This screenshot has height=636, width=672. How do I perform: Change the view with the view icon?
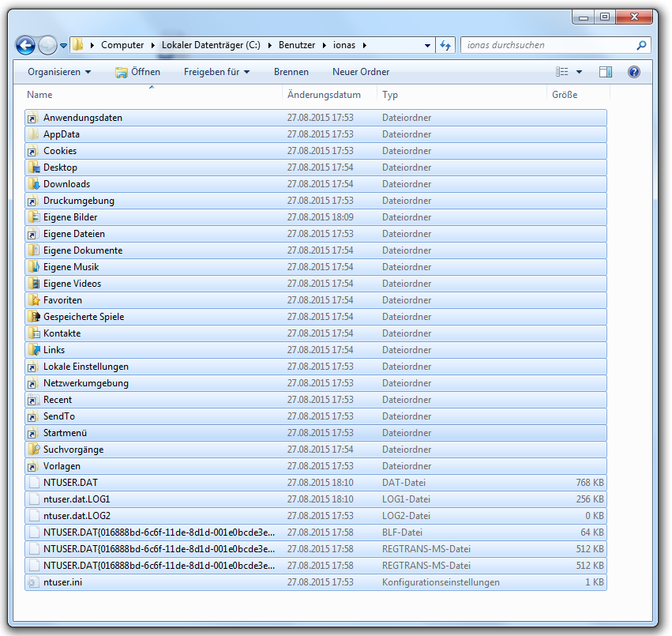tap(562, 72)
